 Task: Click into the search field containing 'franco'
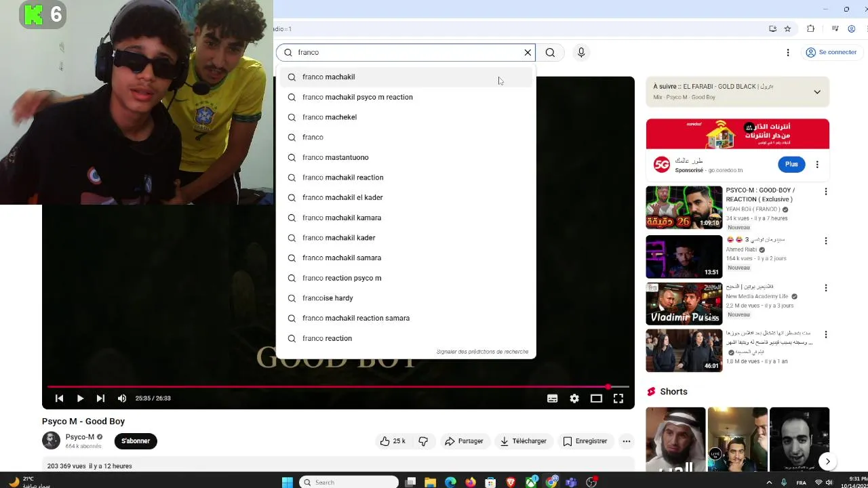[x=407, y=52]
